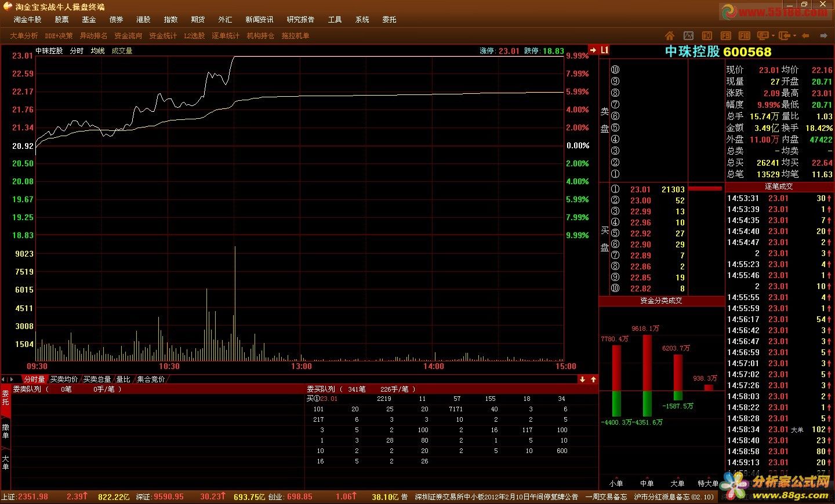This screenshot has width=835, height=504.
Task: Select the 委托 vertical side tab
Action: coord(5,399)
